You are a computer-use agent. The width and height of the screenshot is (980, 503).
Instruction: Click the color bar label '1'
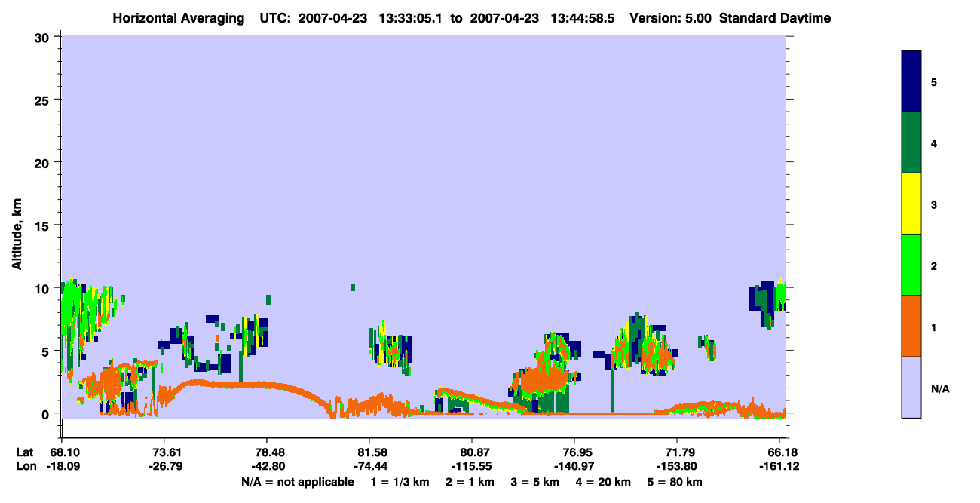934,327
